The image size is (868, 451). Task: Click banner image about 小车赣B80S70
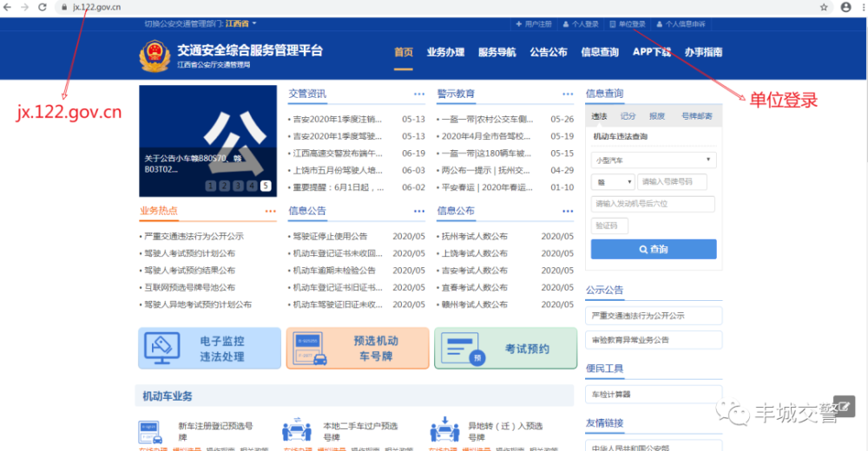(x=207, y=141)
